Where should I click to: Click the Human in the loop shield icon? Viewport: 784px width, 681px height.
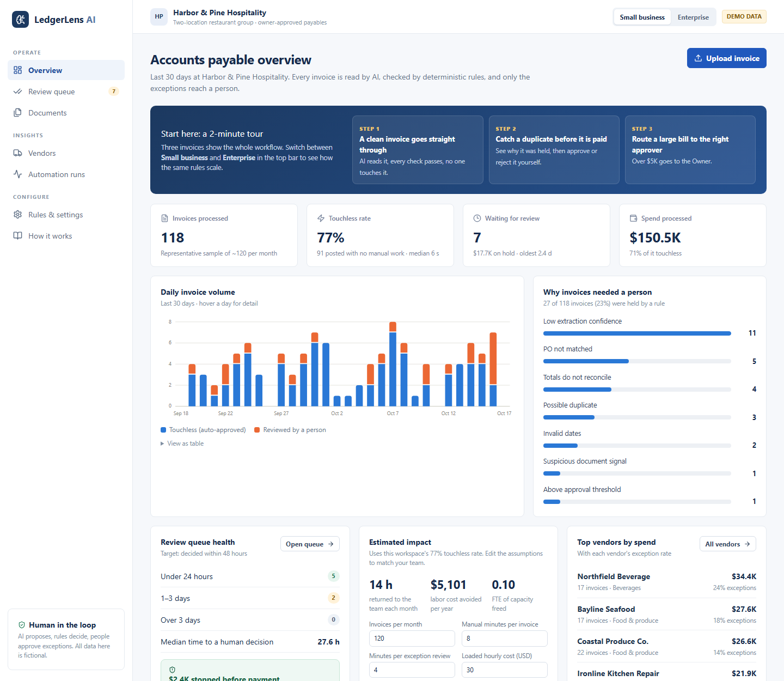point(22,625)
